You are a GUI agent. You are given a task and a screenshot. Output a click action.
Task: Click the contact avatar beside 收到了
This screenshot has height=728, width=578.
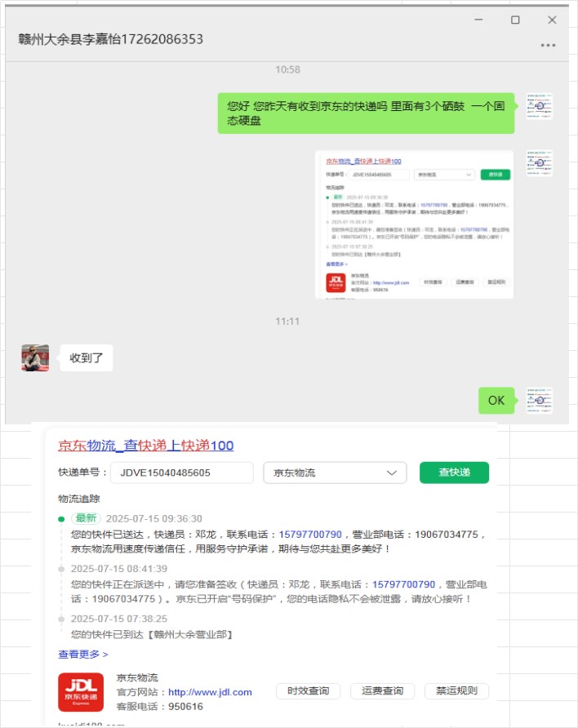[x=35, y=357]
